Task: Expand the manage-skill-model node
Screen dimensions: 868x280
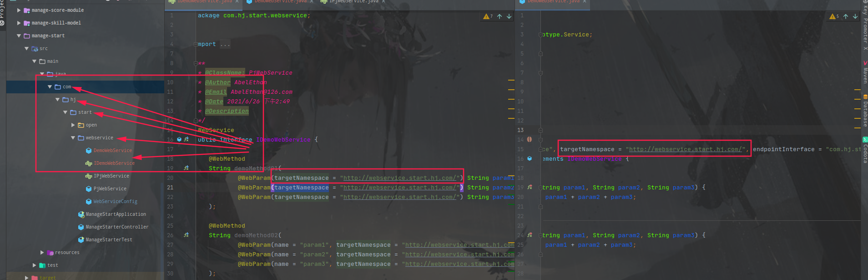Action: [x=19, y=23]
